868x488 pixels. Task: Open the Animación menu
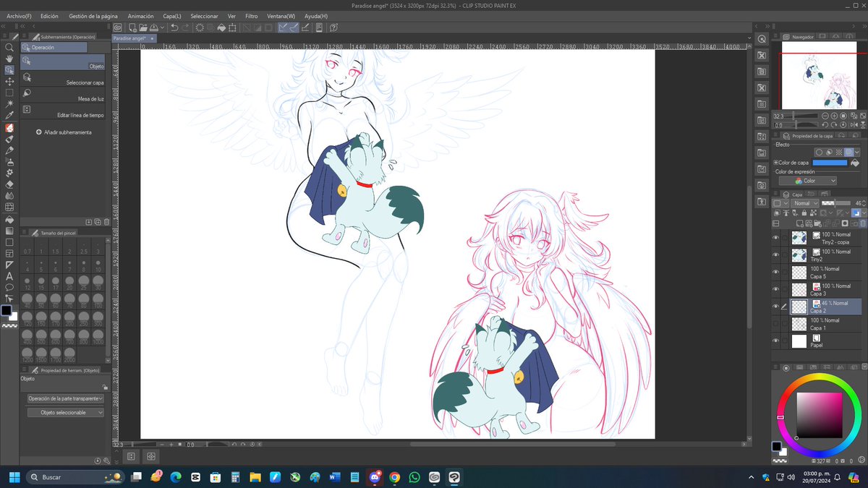[x=140, y=16]
